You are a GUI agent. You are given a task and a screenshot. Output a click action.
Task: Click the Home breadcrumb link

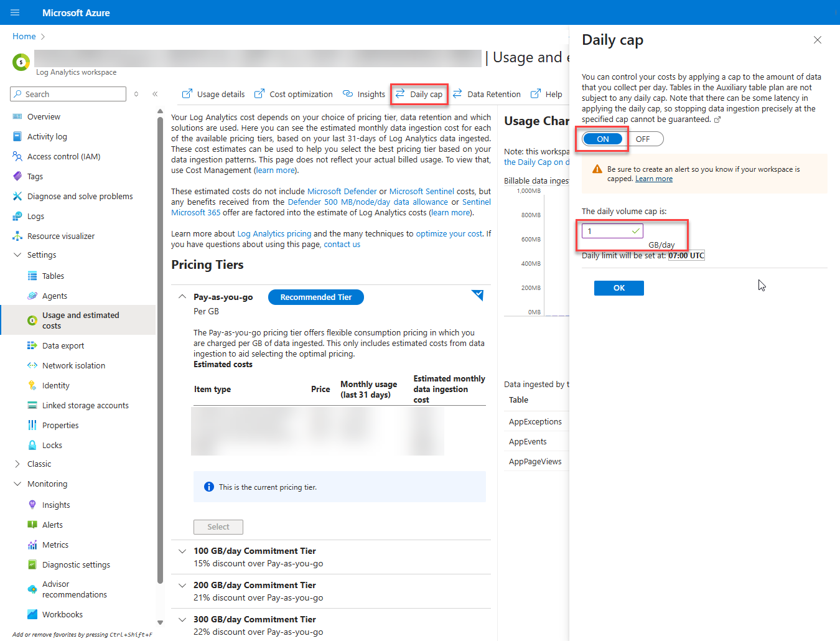pos(24,36)
